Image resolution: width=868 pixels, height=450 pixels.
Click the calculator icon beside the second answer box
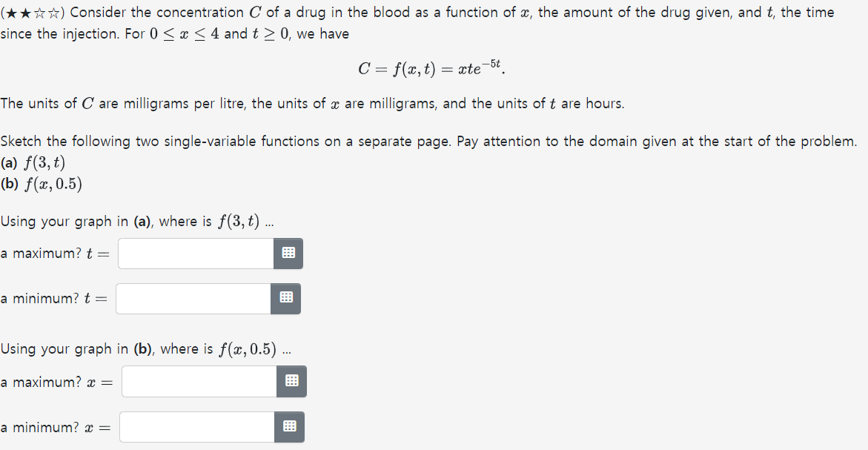285,299
